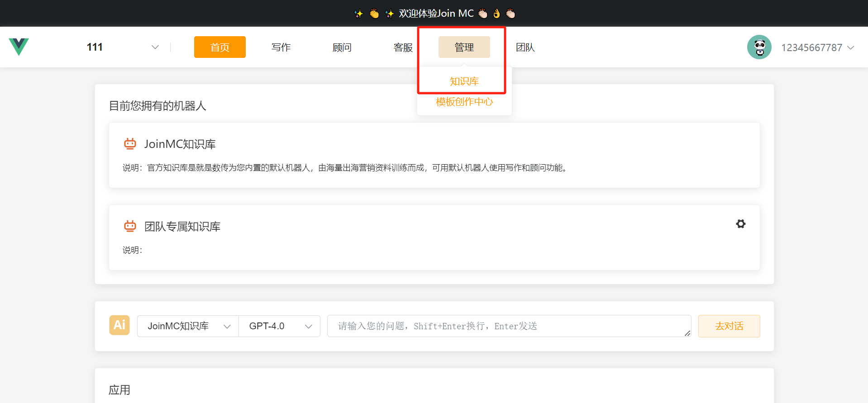Go to the 首页 tab
This screenshot has width=868, height=403.
[219, 47]
